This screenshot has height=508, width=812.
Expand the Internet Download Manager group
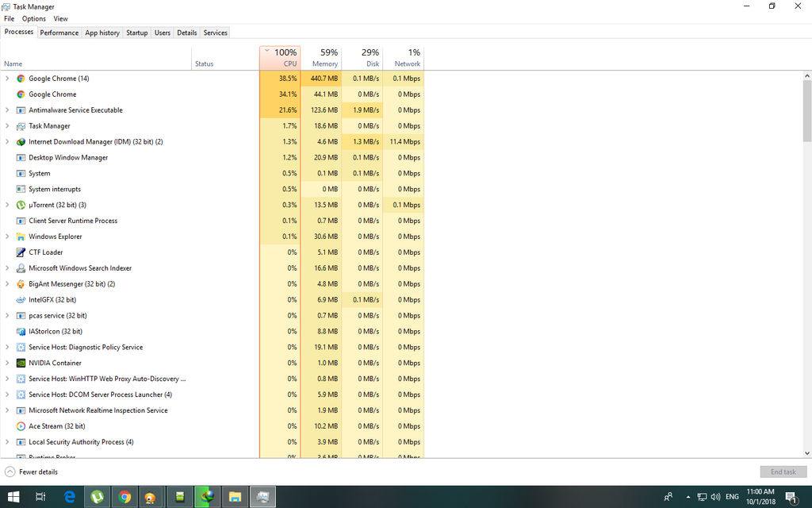(x=7, y=141)
